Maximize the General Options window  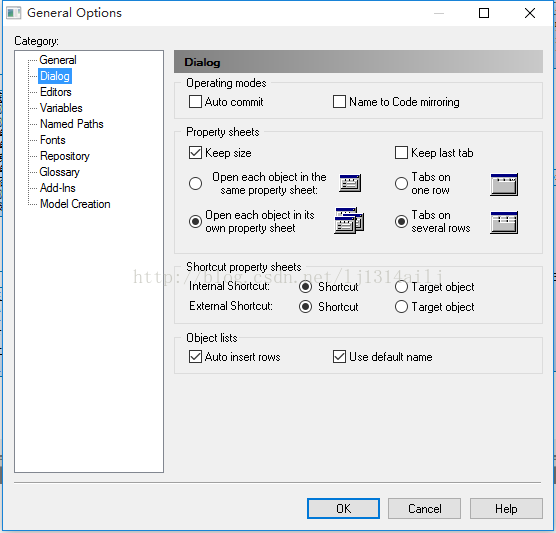point(484,13)
